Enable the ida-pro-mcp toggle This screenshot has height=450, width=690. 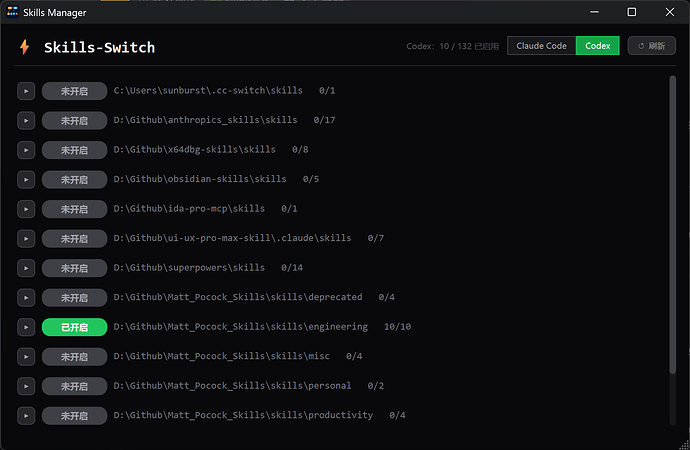tap(74, 209)
